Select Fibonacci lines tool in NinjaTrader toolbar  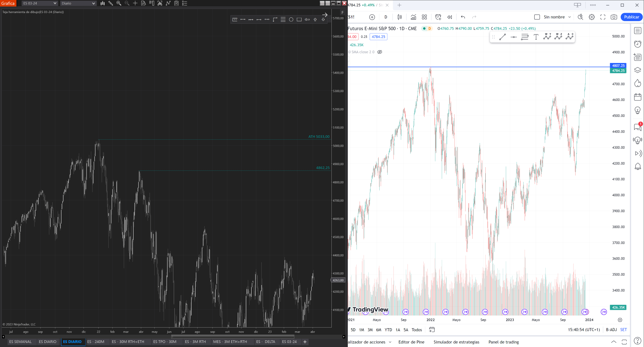tap(283, 19)
